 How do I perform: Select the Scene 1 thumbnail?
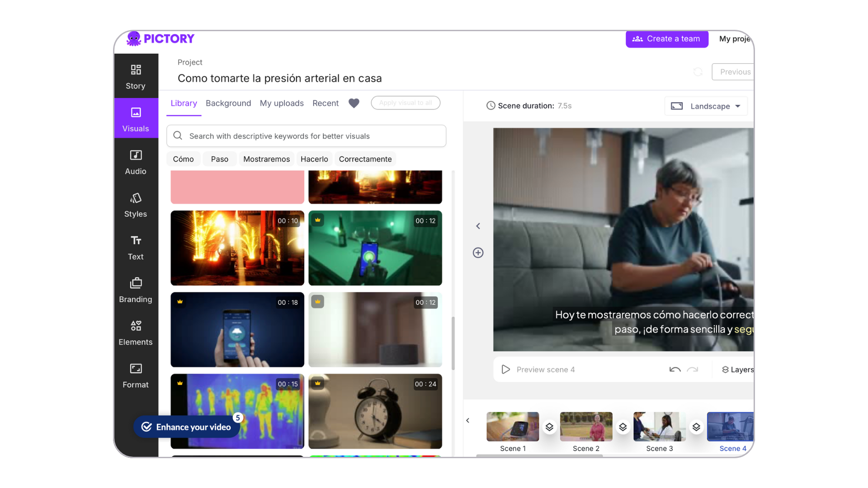[x=513, y=427]
